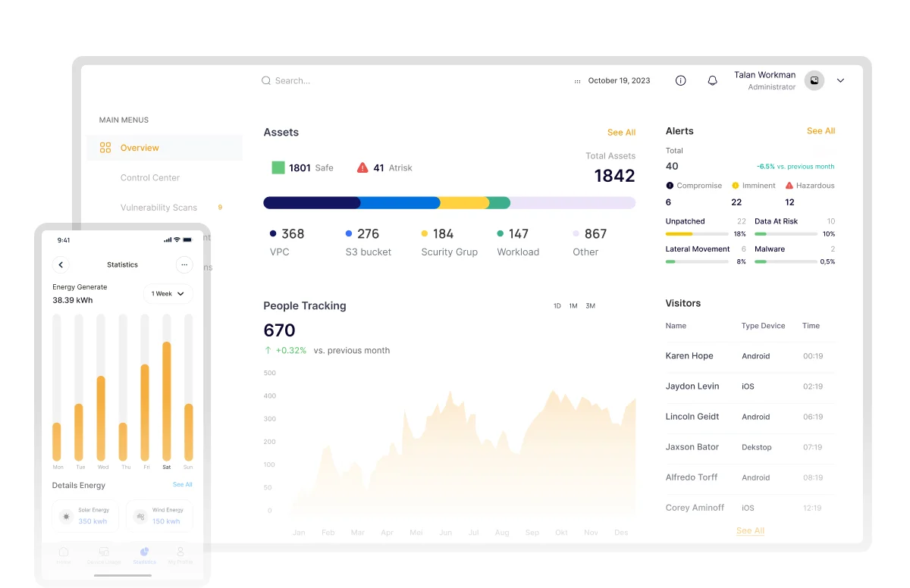Click the search magnifier icon
This screenshot has width=910, height=588.
(x=266, y=80)
